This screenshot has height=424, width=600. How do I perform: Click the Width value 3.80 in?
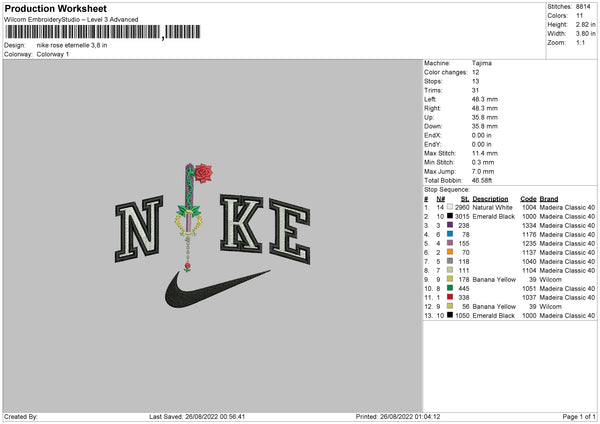point(586,34)
